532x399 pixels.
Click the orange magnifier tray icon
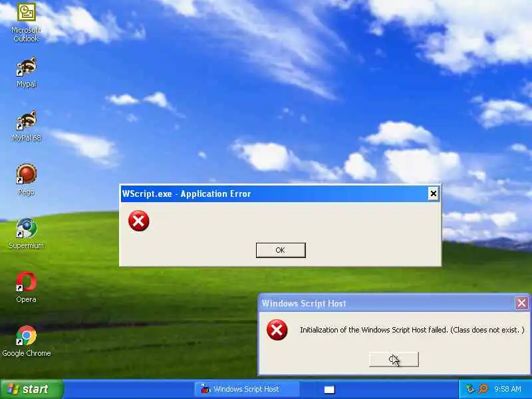click(483, 389)
